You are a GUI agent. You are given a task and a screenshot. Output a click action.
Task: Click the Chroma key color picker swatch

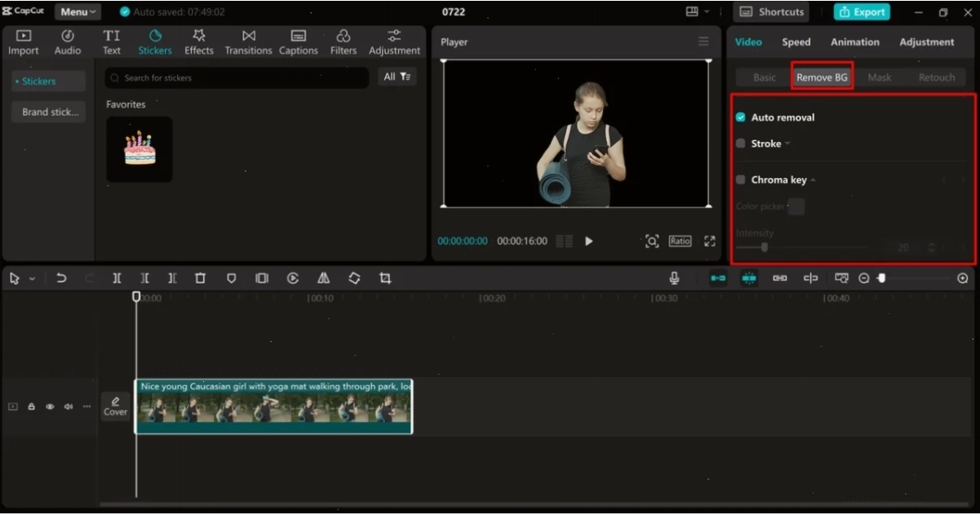796,206
